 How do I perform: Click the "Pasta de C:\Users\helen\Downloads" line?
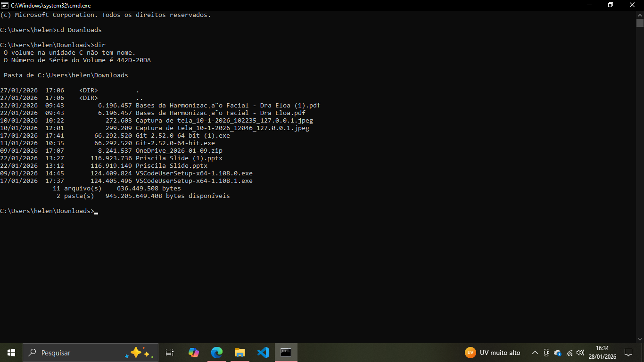tap(66, 75)
